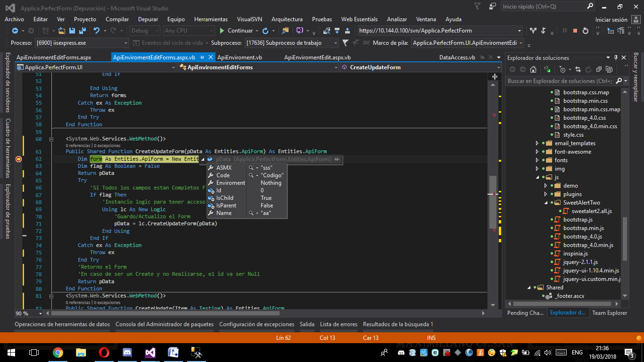Click the browser refresh icon next to Continuar
The height and width of the screenshot is (362, 644).
coord(265,31)
